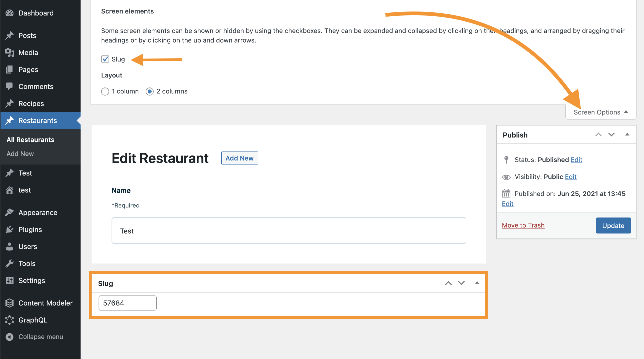Toggle the Publish panel collapse triangle
Image resolution: width=644 pixels, height=359 pixels.
[x=627, y=134]
